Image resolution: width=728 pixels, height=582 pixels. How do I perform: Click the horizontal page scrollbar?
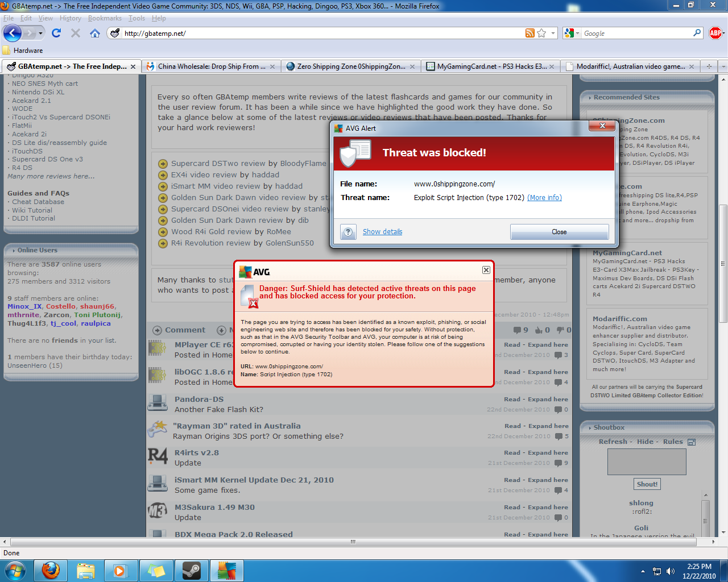[x=353, y=542]
